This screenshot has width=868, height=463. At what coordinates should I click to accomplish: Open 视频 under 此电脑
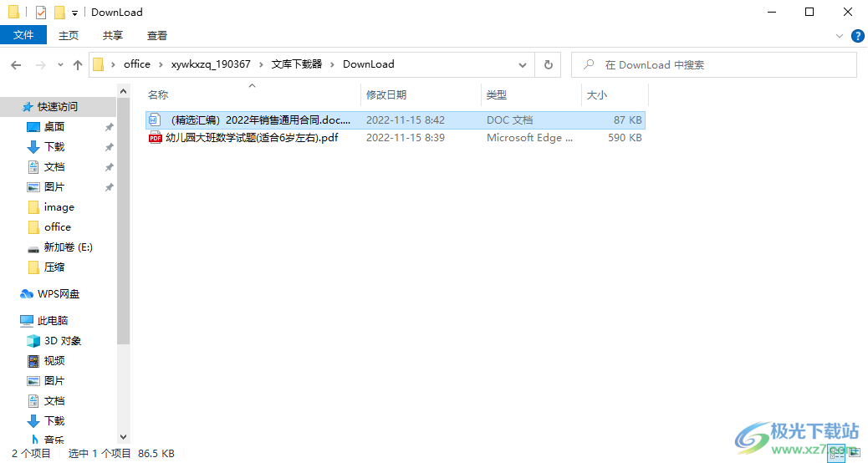pyautogui.click(x=54, y=361)
